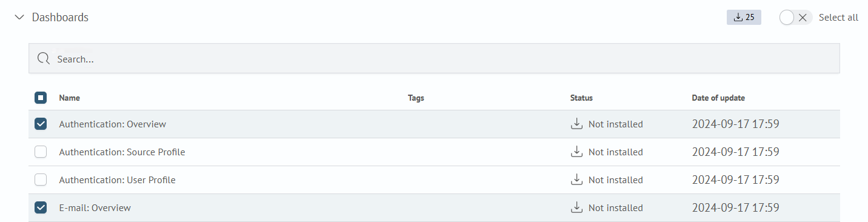
Task: Toggle the Select all switch
Action: tap(796, 18)
